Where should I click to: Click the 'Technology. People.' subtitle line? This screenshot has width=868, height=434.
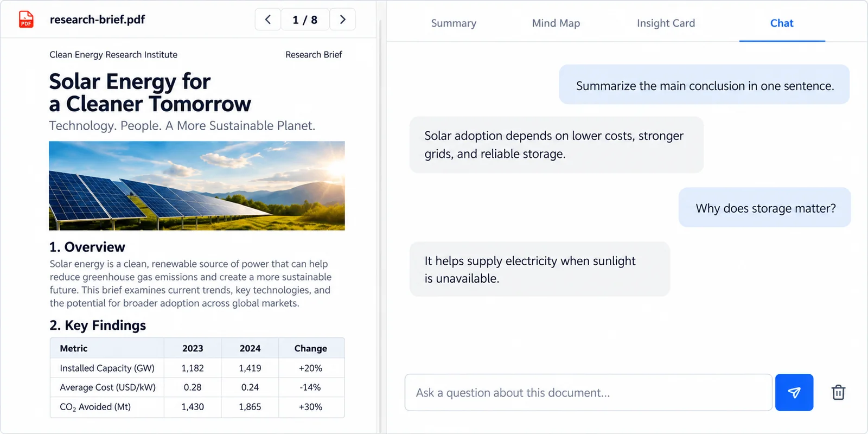click(182, 125)
